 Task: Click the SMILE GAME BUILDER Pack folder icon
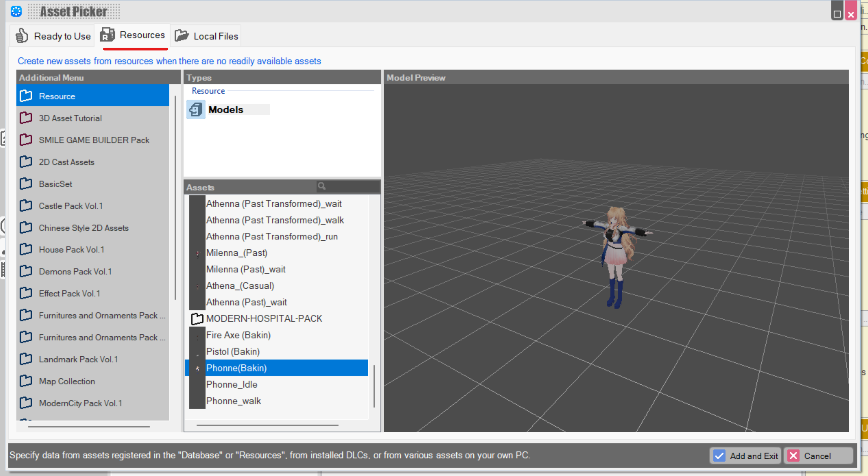[x=26, y=140]
